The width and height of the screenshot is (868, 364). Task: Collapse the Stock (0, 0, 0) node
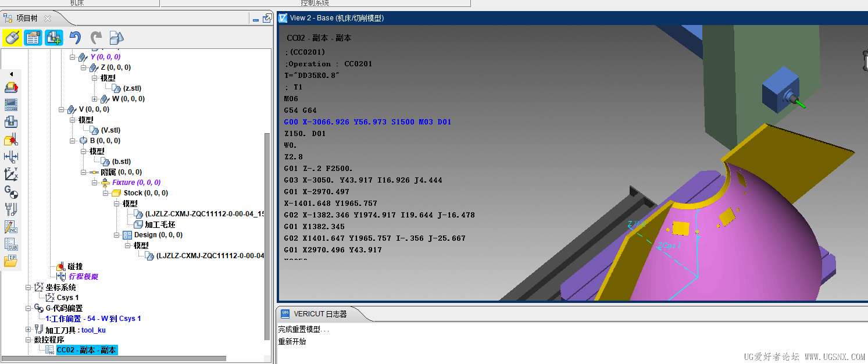pyautogui.click(x=106, y=193)
